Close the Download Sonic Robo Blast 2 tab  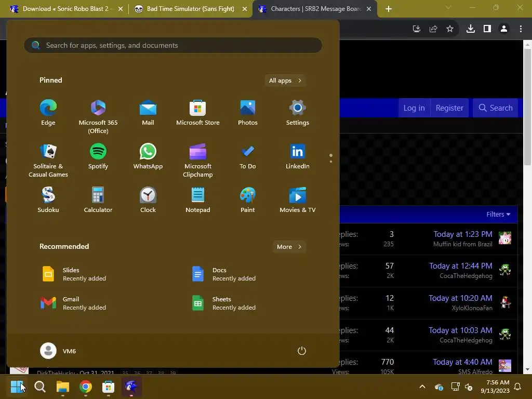pos(121,9)
